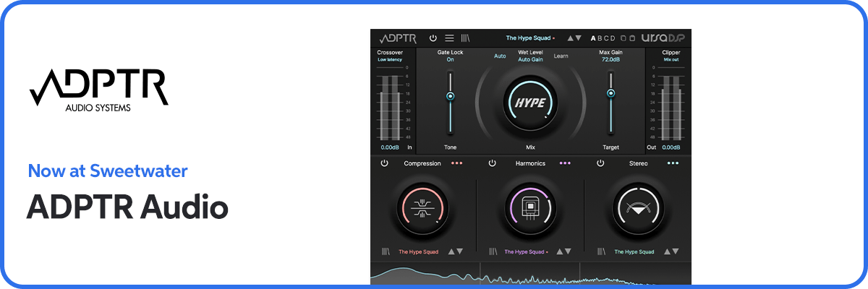Select A/B state D
Viewport: 868px width, 289px height.
(613, 38)
